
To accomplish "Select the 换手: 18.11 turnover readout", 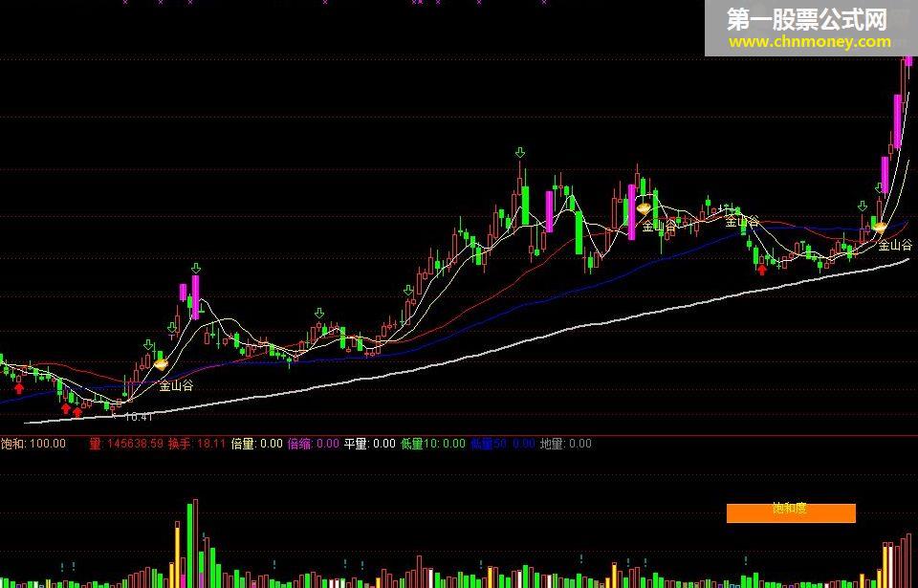I will [x=197, y=444].
